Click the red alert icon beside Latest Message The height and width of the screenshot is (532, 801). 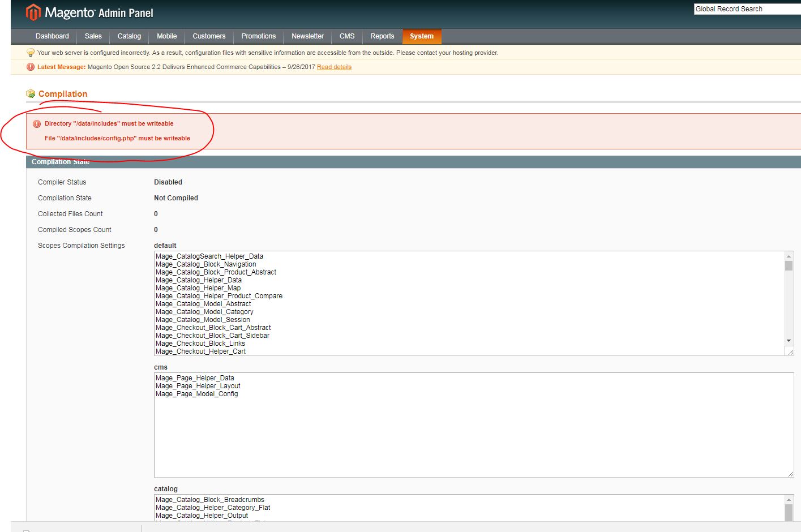click(31, 67)
